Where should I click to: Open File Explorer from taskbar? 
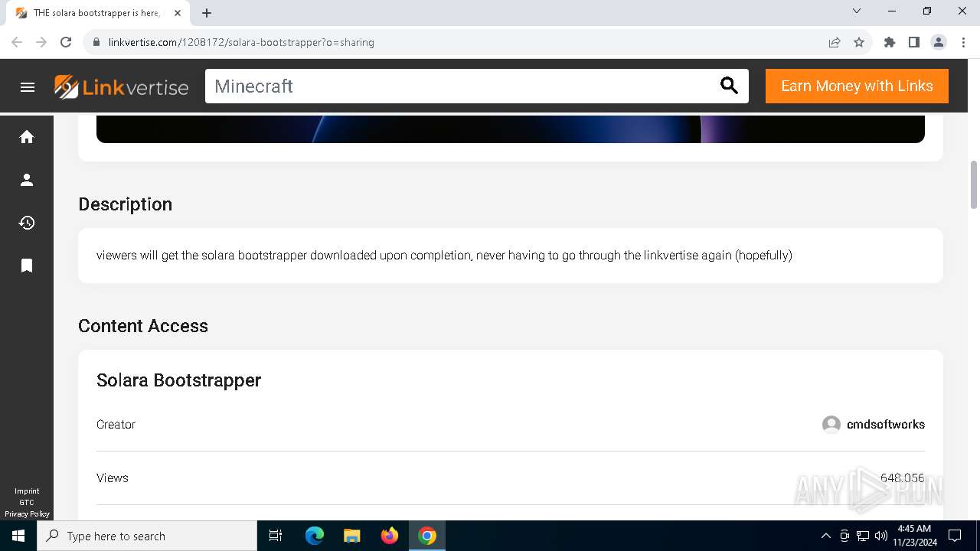[x=352, y=536]
